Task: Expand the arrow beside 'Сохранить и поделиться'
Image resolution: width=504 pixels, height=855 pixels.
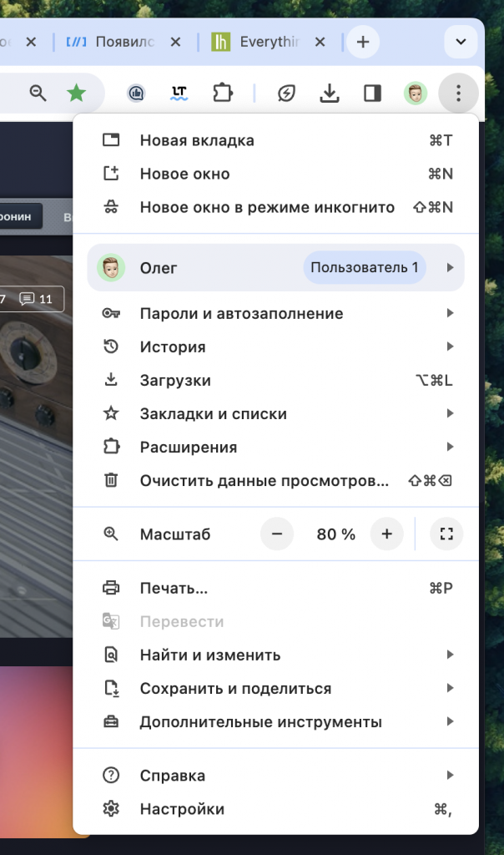Action: click(x=450, y=689)
